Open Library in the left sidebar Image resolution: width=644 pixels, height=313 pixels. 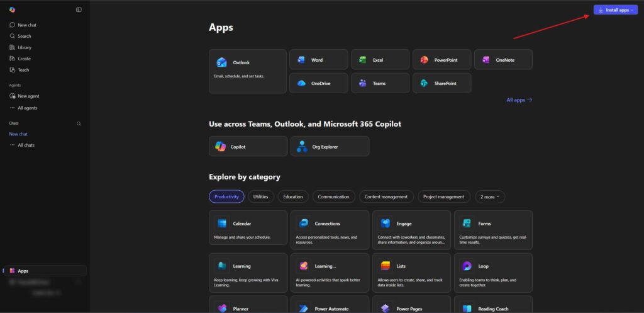coord(25,47)
